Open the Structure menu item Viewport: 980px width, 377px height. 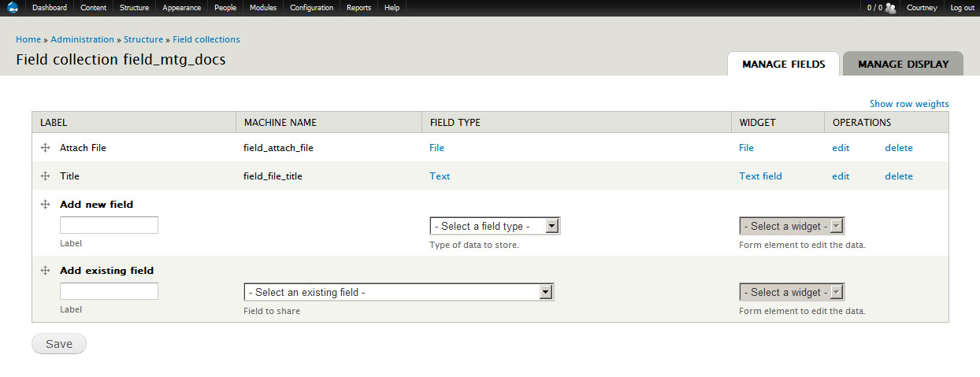tap(134, 8)
